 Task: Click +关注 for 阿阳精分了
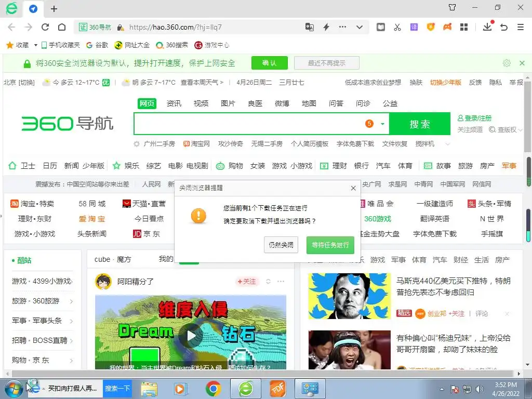click(x=247, y=281)
